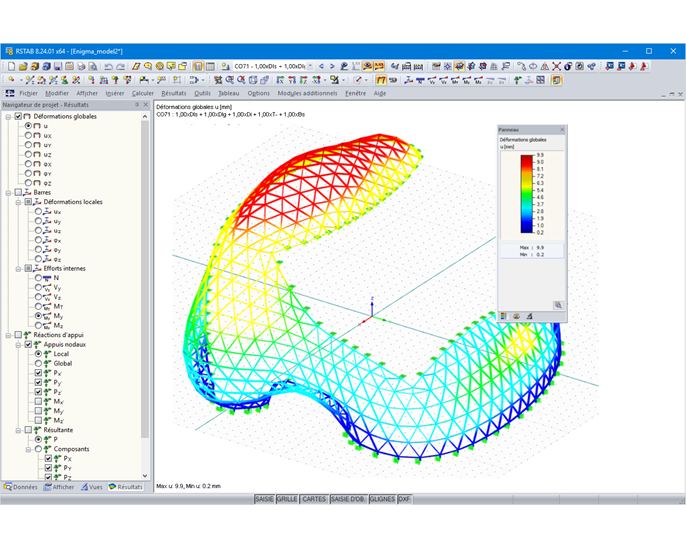Close the Panneau legend panel
The width and height of the screenshot is (686, 549).
[562, 130]
